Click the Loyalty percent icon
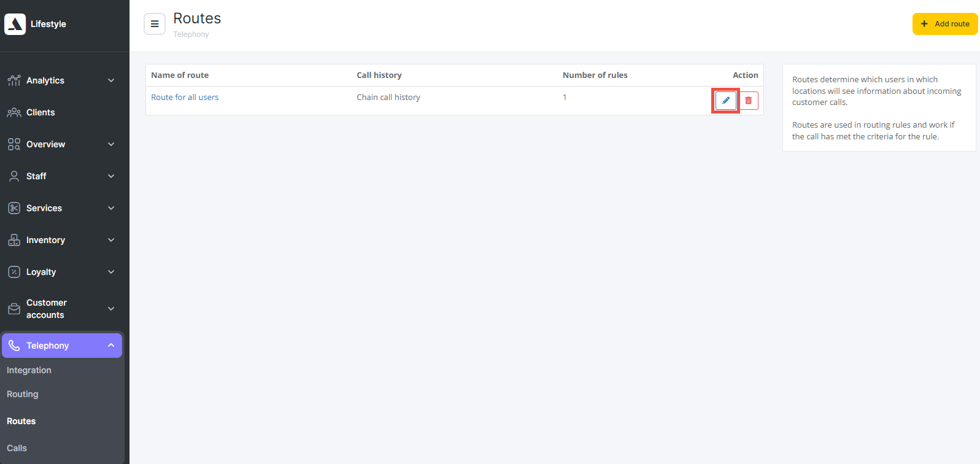The width and height of the screenshot is (980, 464). [x=14, y=272]
